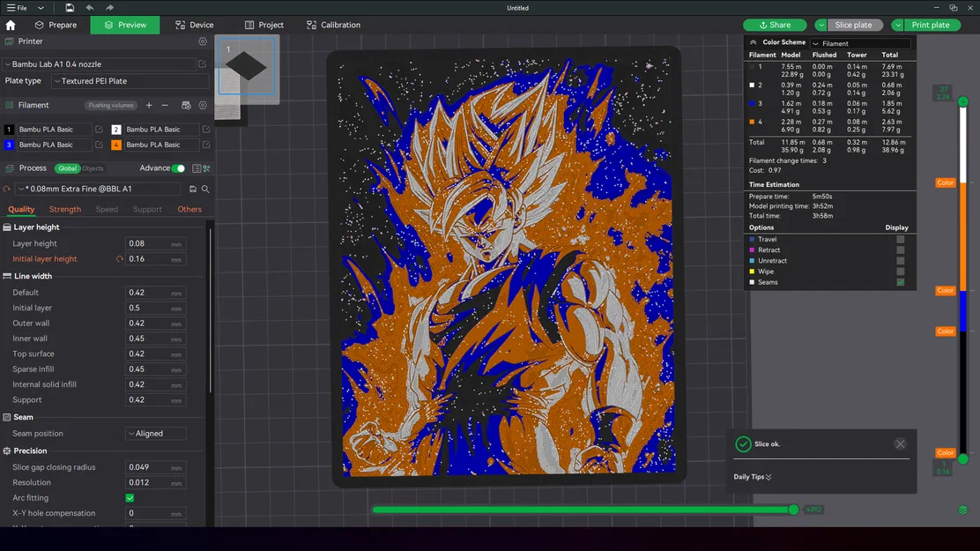980x551 pixels.
Task: Edit Bambu Lab A1 printer preset icon
Action: (203, 63)
